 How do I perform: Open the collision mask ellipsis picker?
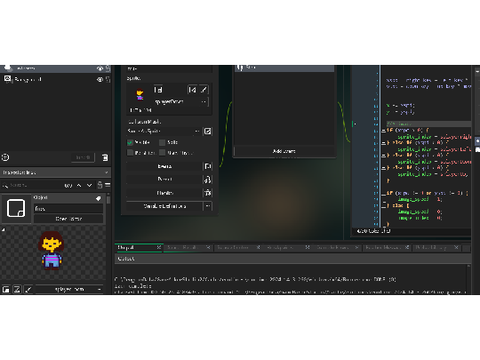tap(197, 131)
